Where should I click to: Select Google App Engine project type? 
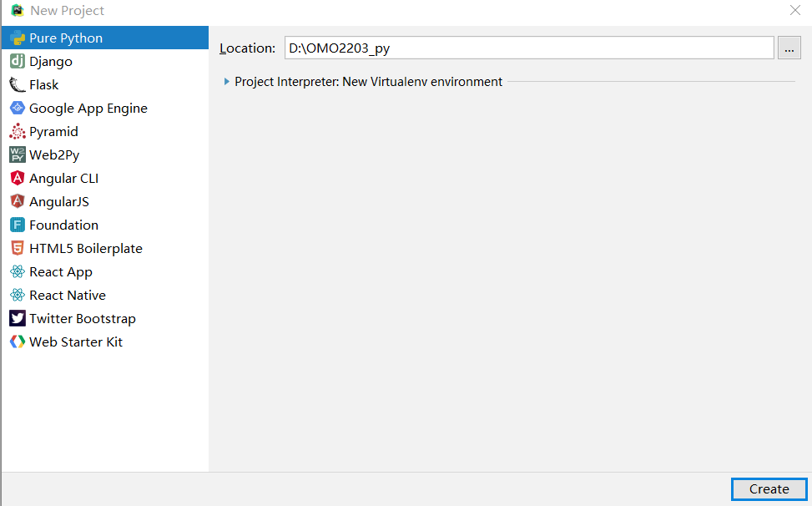[105, 108]
